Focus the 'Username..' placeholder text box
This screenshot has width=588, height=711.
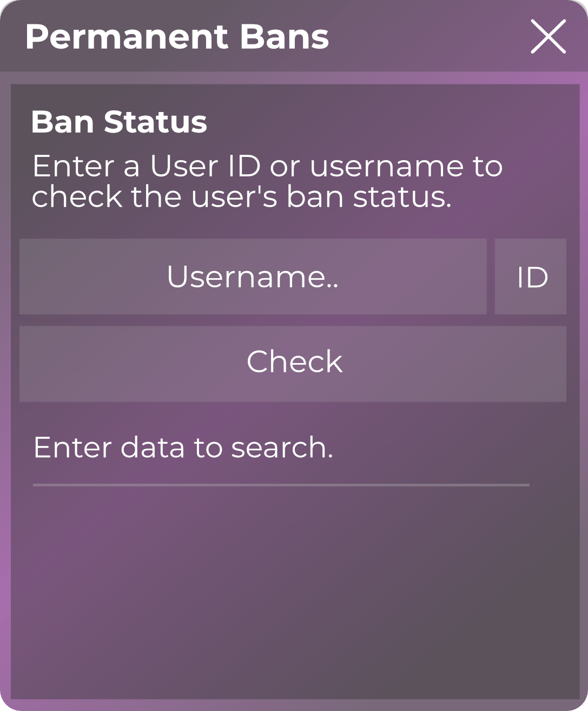(253, 276)
